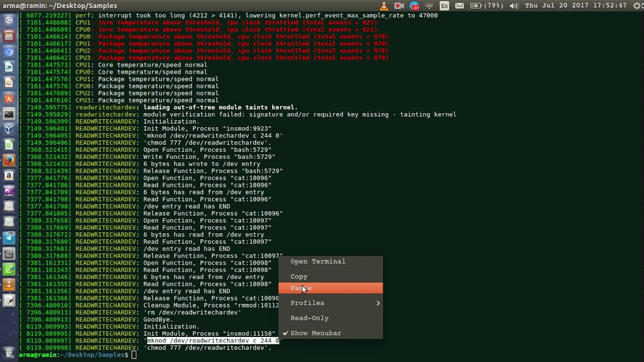Open LibreOffice Calc from the dock
Screen dimensions: 644x362
coord(9,144)
